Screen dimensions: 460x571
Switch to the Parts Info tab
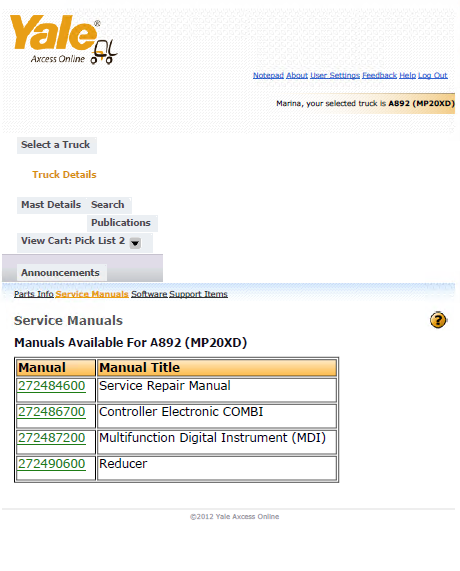[34, 294]
